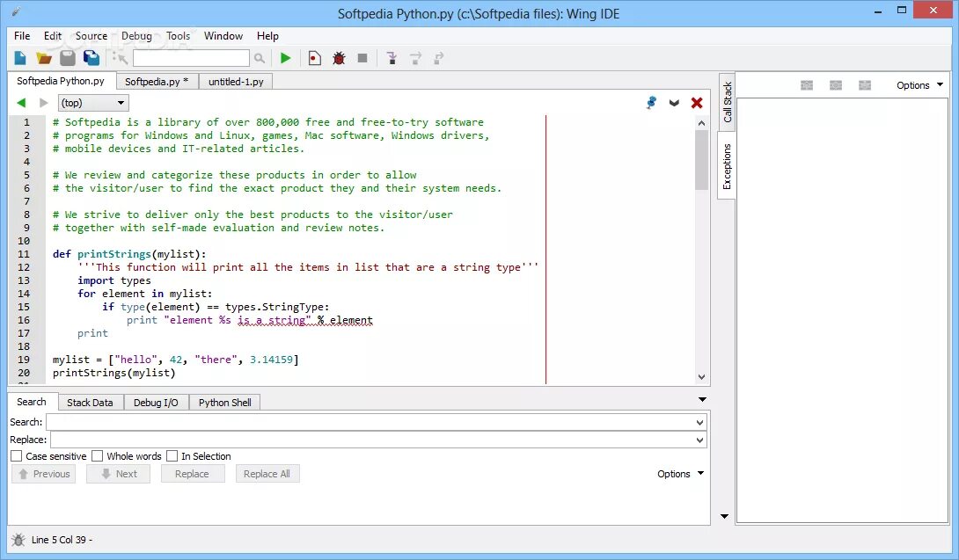Open the (top) scope dropdown
This screenshot has width=959, height=560.
pos(93,103)
